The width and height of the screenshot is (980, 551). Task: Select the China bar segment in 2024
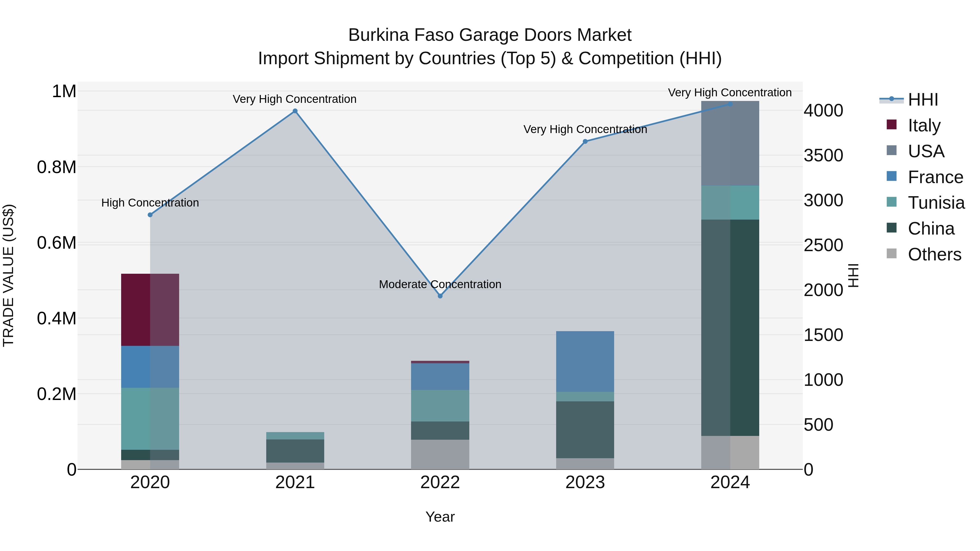click(x=730, y=328)
